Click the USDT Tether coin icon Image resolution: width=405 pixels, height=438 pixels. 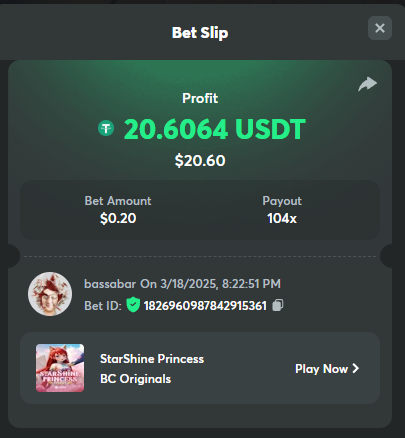(106, 128)
